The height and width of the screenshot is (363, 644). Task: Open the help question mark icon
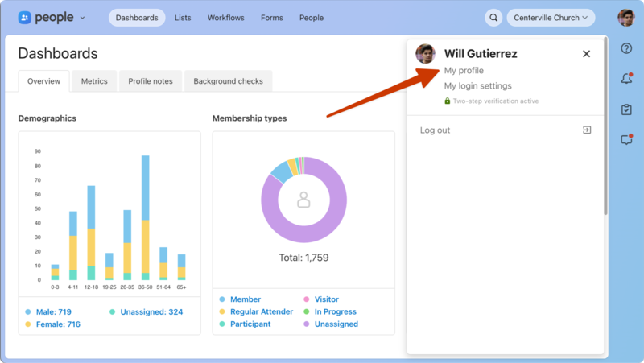pos(626,49)
